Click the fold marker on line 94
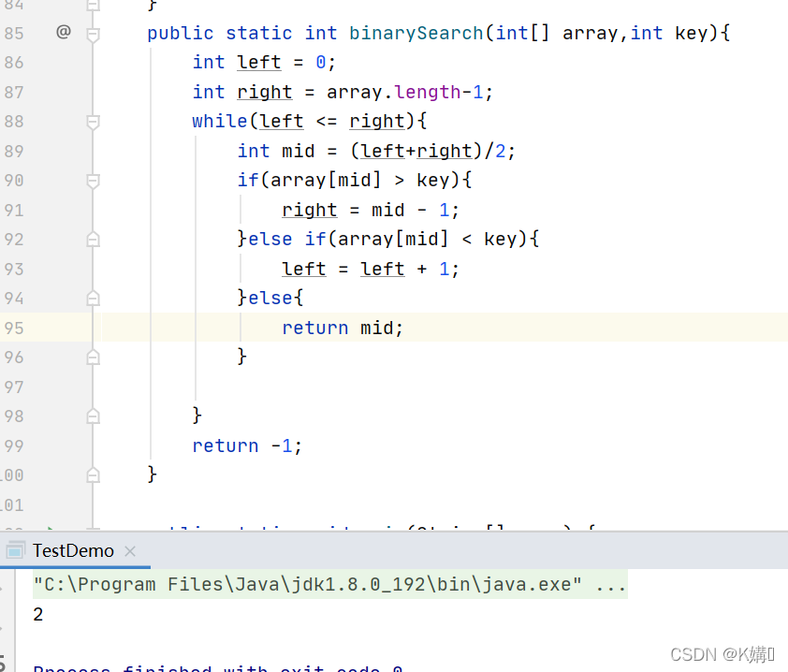The image size is (788, 672). click(x=93, y=299)
